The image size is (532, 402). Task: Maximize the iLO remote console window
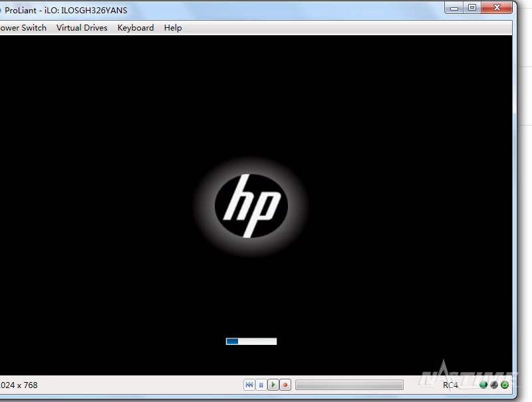coord(472,8)
